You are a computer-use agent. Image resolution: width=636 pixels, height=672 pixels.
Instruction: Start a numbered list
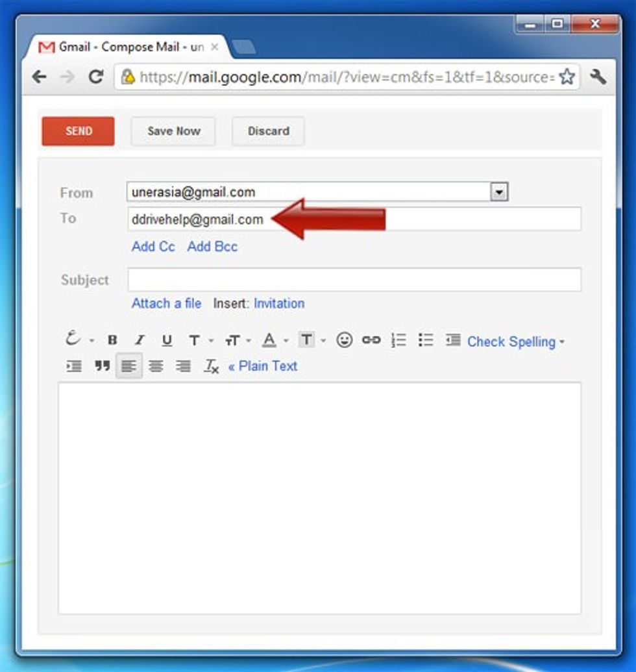(x=398, y=340)
